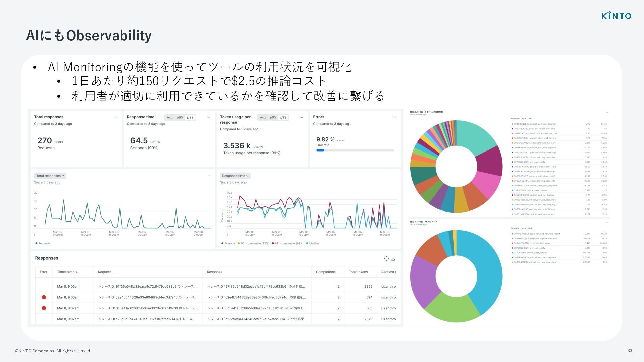Image resolution: width=644 pixels, height=362 pixels.
Task: Click the Completions column header
Action: (325, 272)
